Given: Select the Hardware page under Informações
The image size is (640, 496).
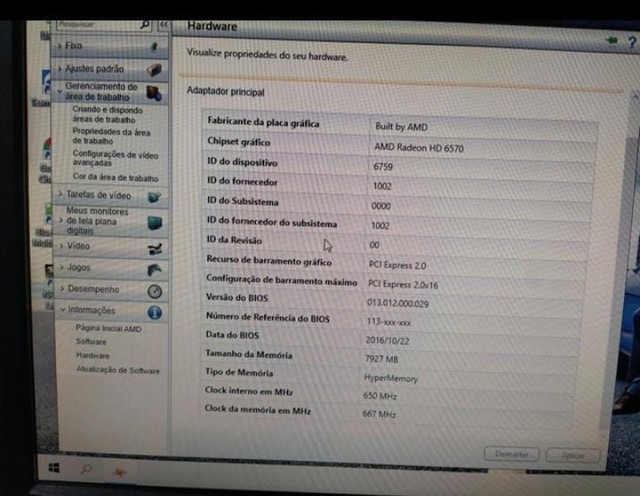Looking at the screenshot, I should tap(93, 356).
